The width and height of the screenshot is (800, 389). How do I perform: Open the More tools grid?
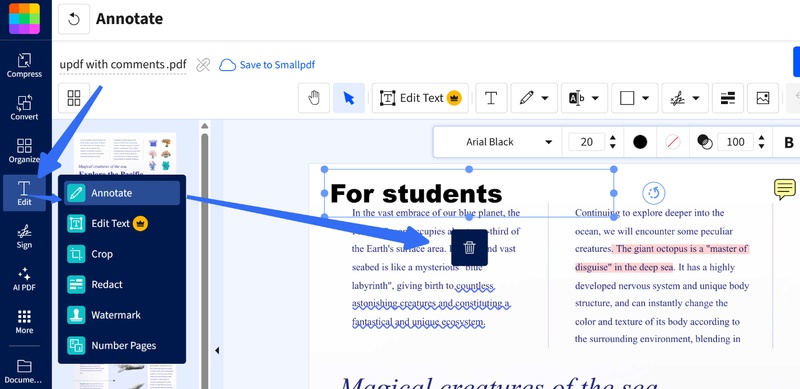(24, 322)
